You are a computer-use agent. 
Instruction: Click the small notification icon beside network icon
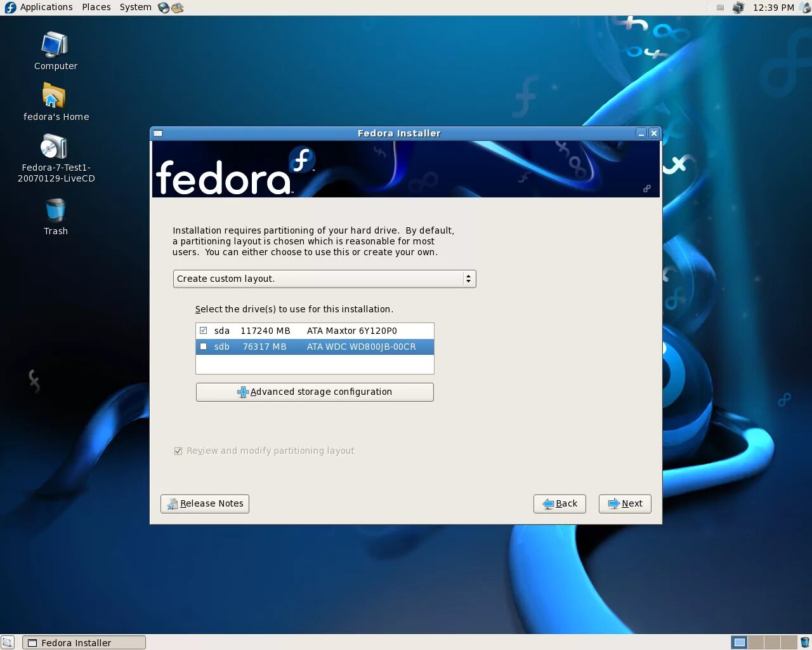(x=721, y=8)
